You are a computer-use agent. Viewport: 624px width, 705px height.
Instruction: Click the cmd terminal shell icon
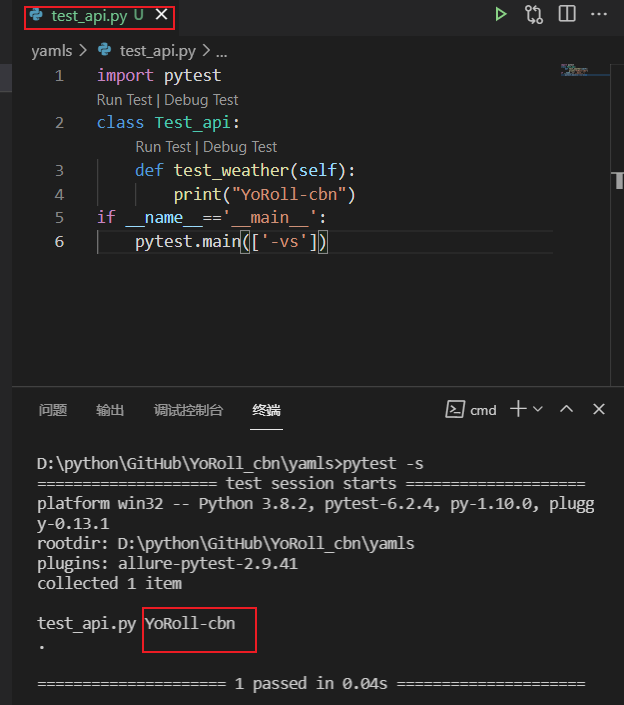click(x=455, y=409)
